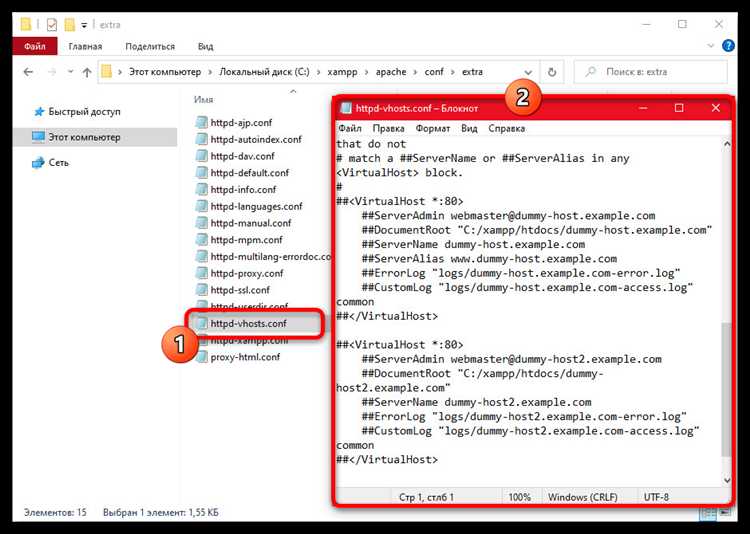Select file httpd-ajp.conf

point(241,122)
